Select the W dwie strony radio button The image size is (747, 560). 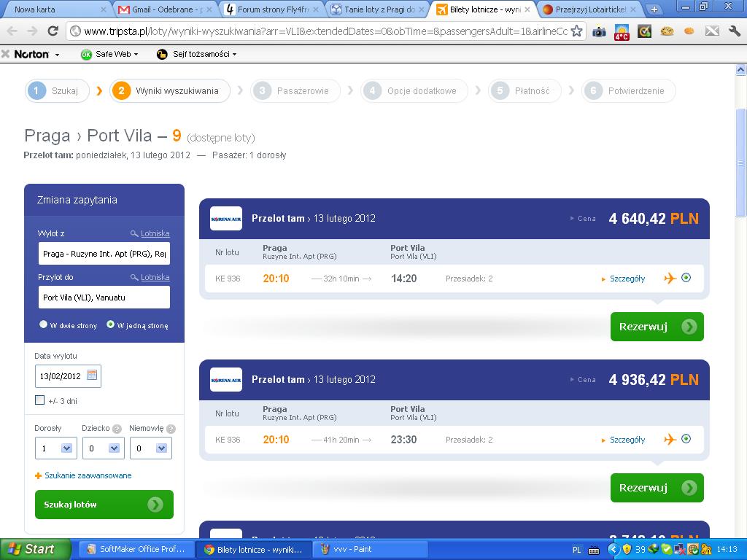[x=43, y=324]
